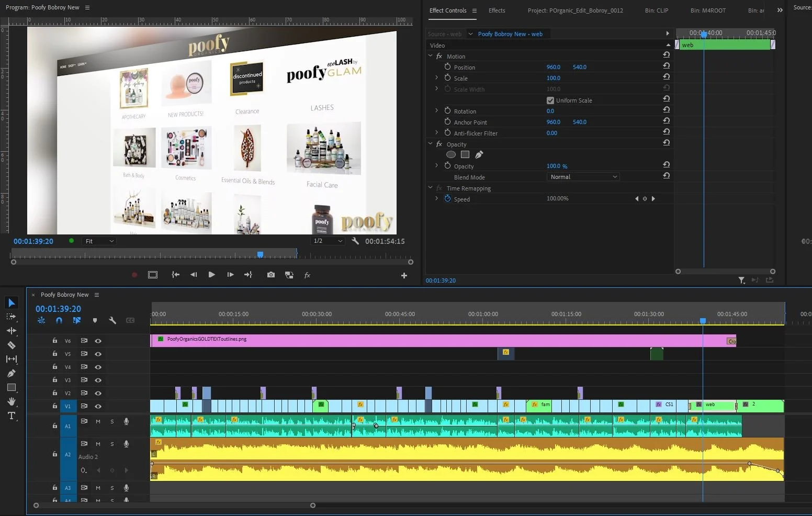Hide track V1 with eye icon
The height and width of the screenshot is (516, 812).
point(98,406)
